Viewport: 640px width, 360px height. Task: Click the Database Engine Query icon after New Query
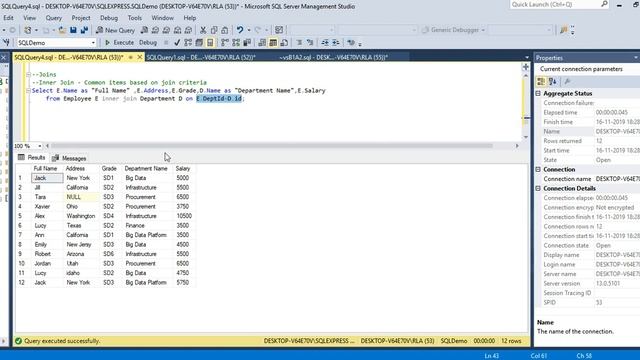click(x=144, y=30)
